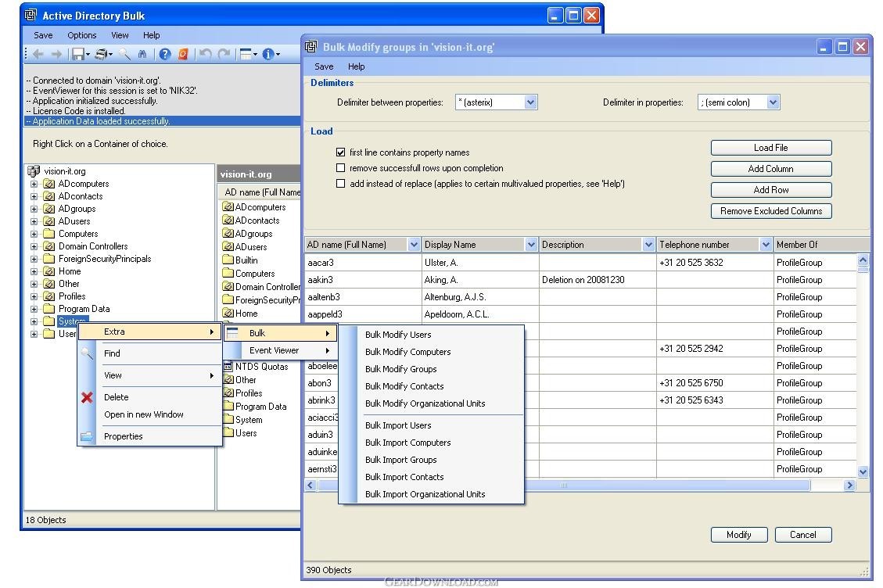This screenshot has width=883, height=588.
Task: Click the magnifying glass search icon in toolbar
Action: pos(124,54)
